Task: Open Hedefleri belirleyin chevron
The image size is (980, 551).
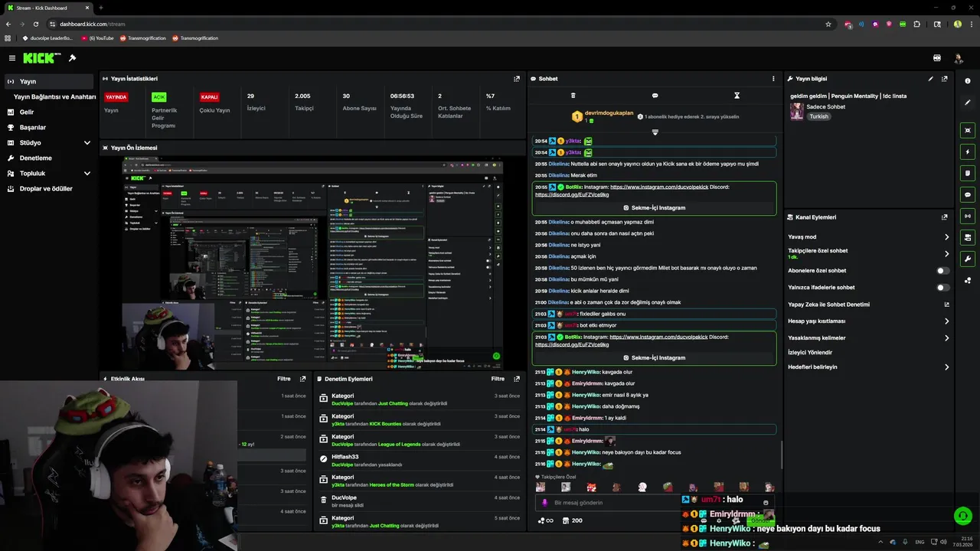Action: (946, 367)
